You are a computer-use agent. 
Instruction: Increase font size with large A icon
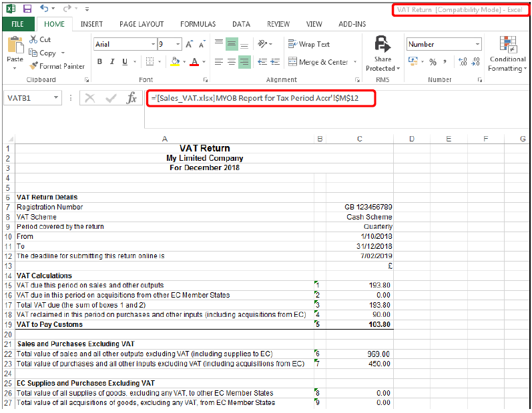coord(190,44)
